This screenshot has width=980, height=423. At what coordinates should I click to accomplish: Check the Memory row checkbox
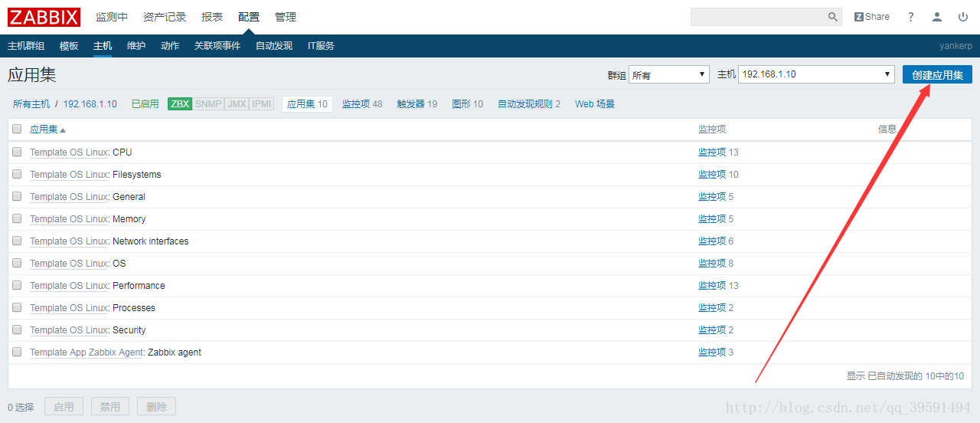click(17, 219)
